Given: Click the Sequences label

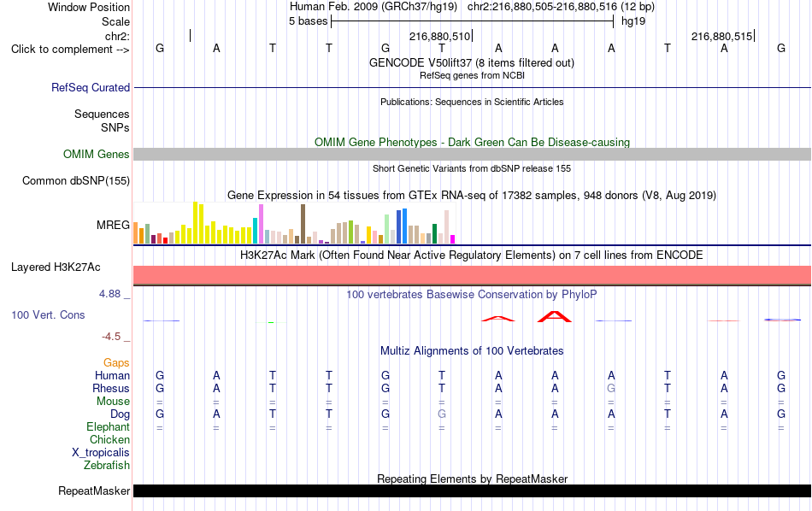Looking at the screenshot, I should [102, 114].
